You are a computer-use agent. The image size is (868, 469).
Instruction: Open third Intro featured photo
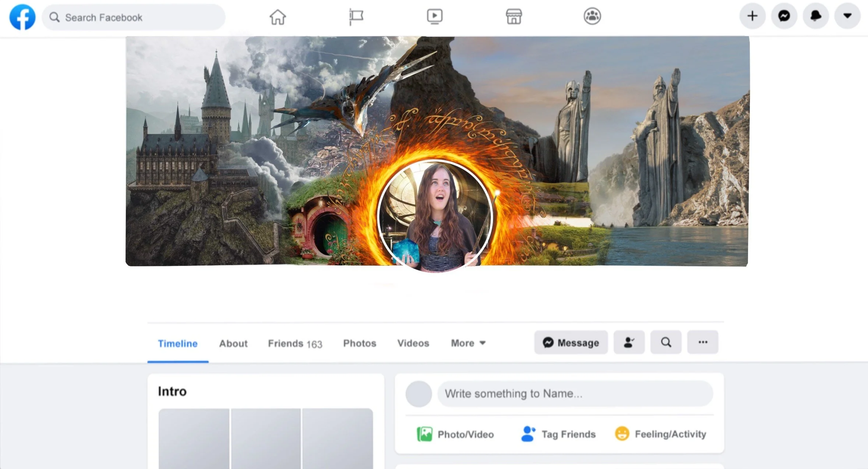click(x=338, y=438)
